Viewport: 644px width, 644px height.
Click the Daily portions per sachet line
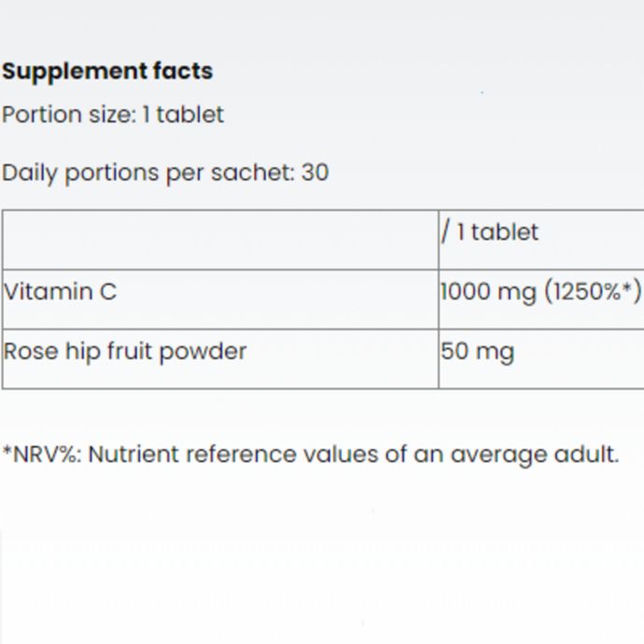coord(165,173)
